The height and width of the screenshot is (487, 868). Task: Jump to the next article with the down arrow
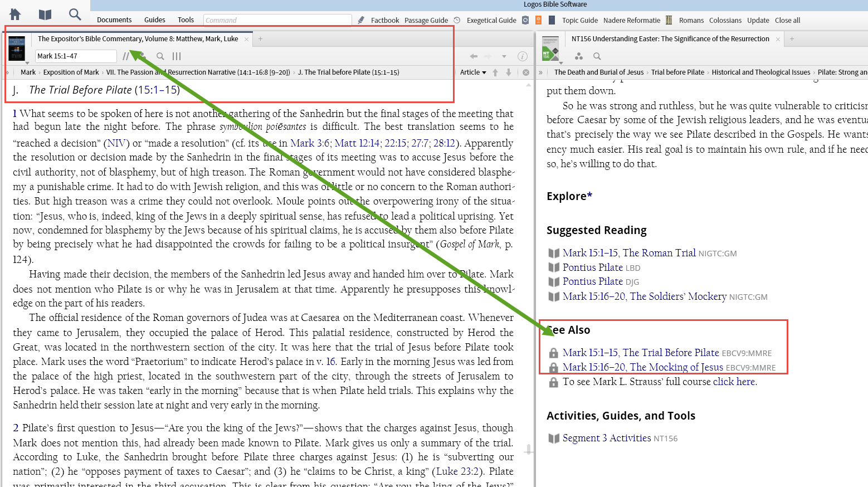click(x=509, y=72)
